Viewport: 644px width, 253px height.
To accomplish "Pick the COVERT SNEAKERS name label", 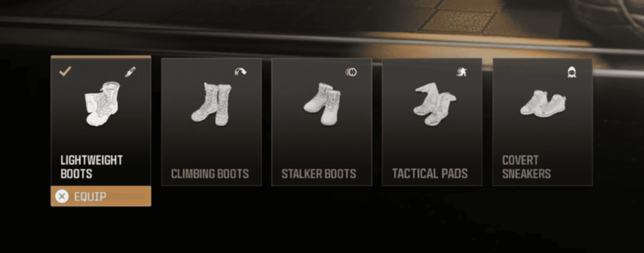I will [x=526, y=167].
